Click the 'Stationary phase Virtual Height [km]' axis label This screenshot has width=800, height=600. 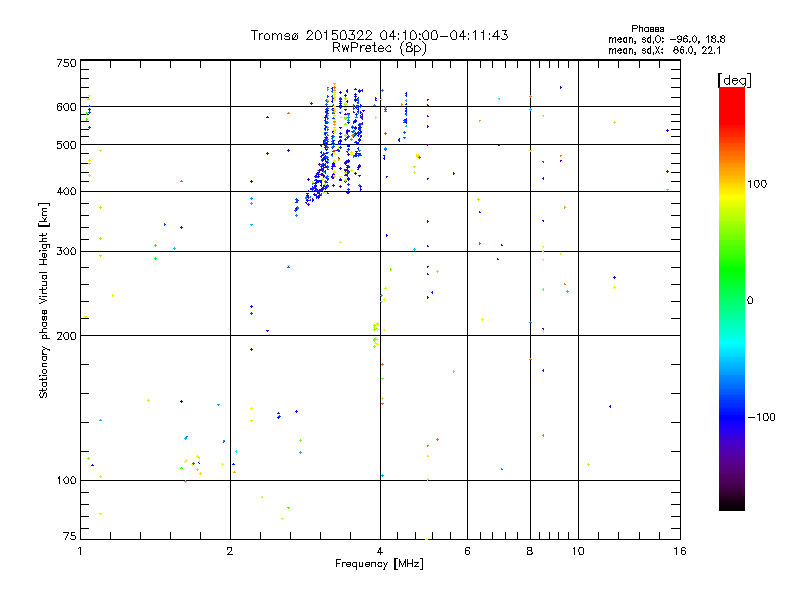[x=43, y=300]
